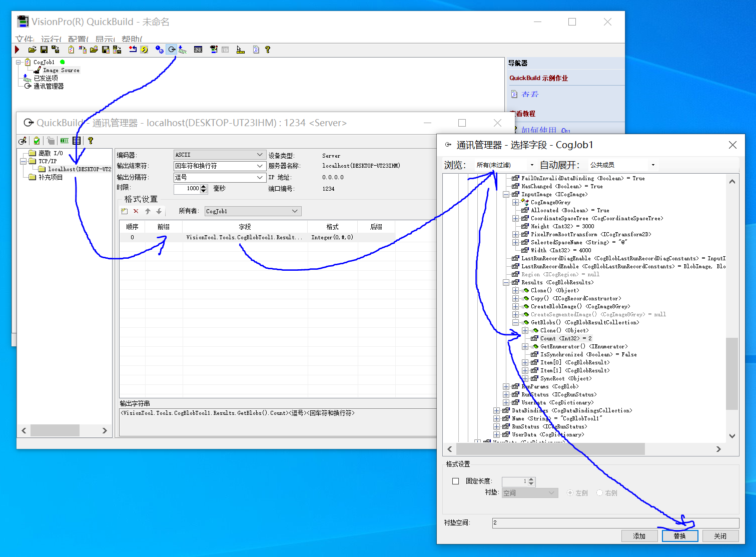
Task: Click the blue arrow with red dots icon
Action: point(133,50)
